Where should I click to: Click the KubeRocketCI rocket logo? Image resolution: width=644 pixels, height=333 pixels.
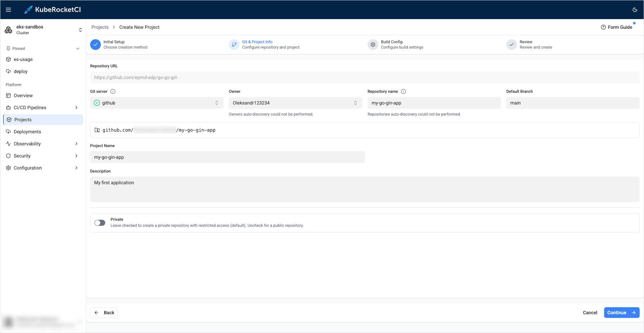(28, 10)
